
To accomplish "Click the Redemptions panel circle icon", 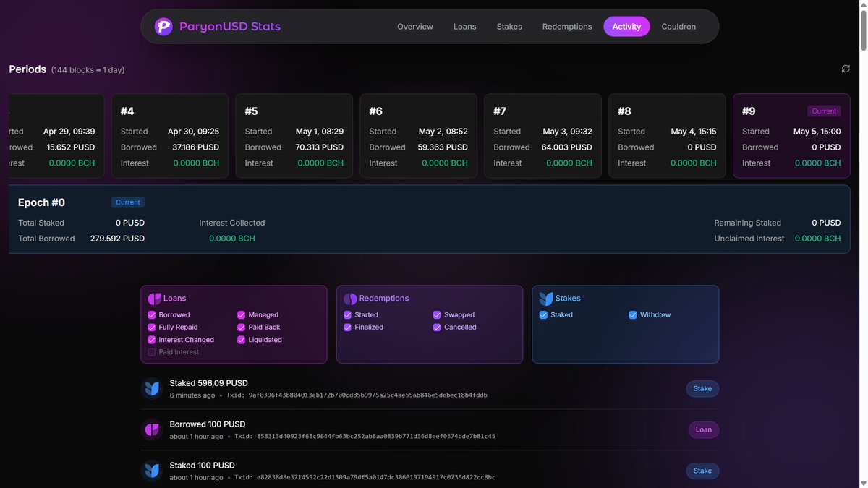I will point(350,299).
